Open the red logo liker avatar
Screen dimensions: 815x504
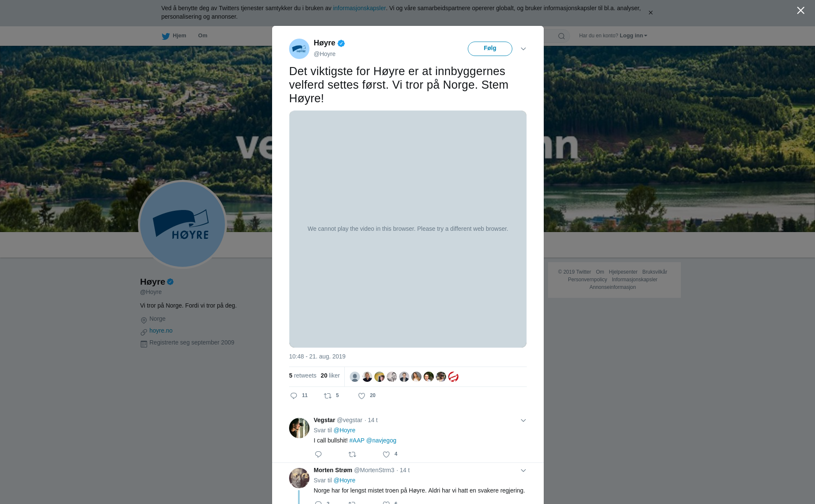453,377
